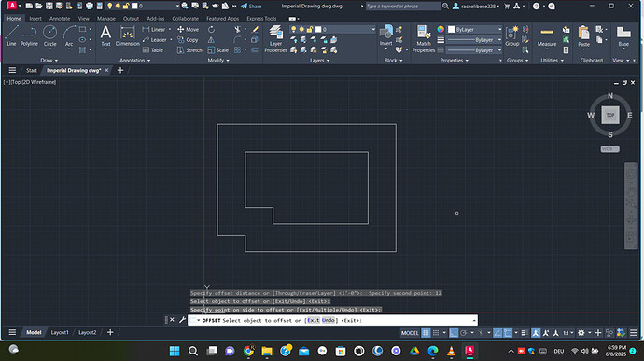644x361 pixels.
Task: Expand the Modify panel options
Action: click(218, 61)
